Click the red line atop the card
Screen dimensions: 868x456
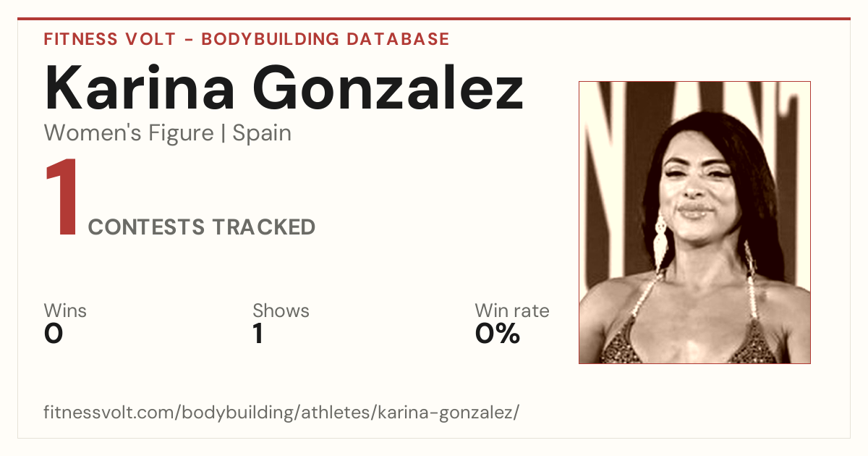tap(434, 19)
